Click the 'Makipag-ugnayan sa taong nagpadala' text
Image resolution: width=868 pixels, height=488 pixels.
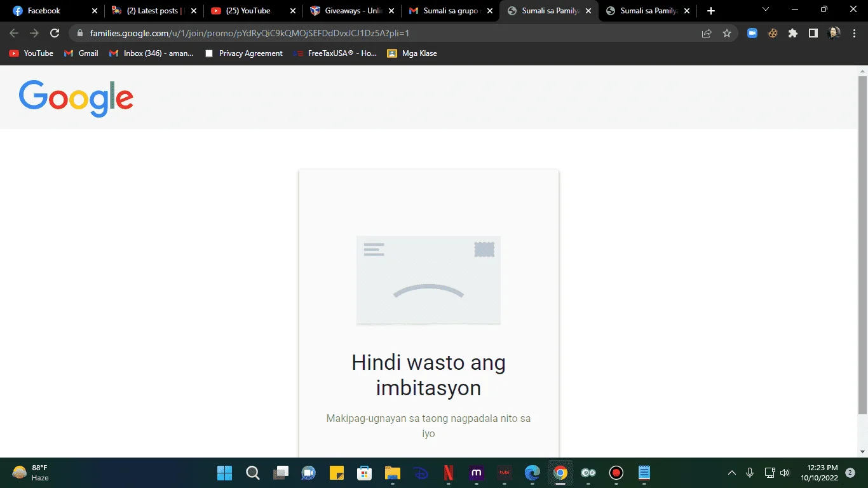coord(428,426)
